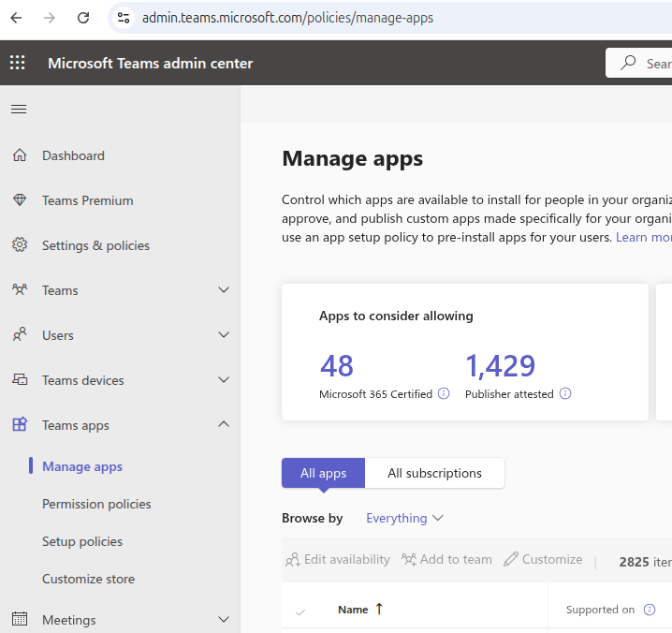Image resolution: width=672 pixels, height=633 pixels.
Task: Click the search magnifier icon
Action: [628, 63]
